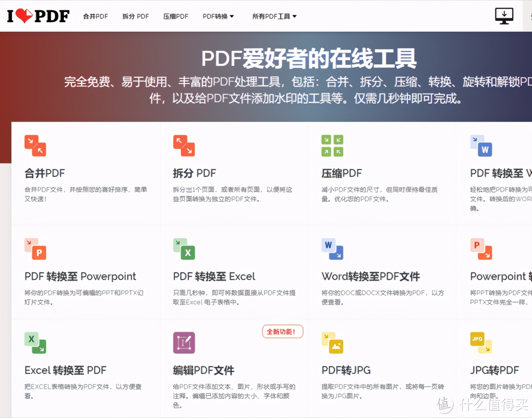Open the 拆分 PDF tool title
The width and height of the screenshot is (532, 418).
pos(194,173)
